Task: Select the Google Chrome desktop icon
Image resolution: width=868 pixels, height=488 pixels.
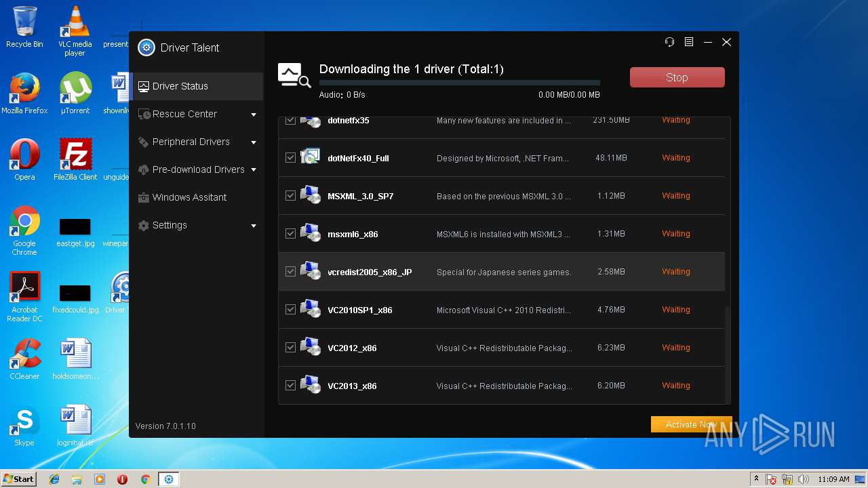Action: coord(24,230)
